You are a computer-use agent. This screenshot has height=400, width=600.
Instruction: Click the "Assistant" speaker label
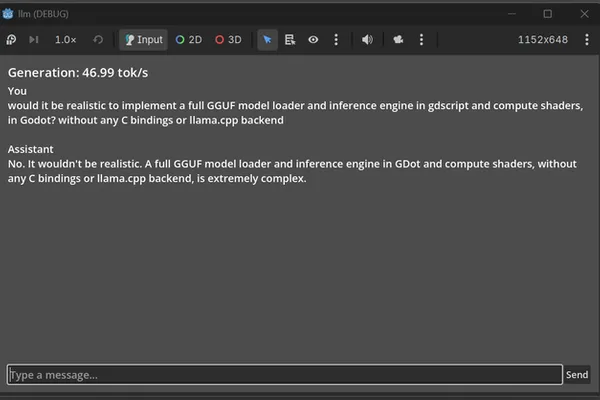coord(31,149)
